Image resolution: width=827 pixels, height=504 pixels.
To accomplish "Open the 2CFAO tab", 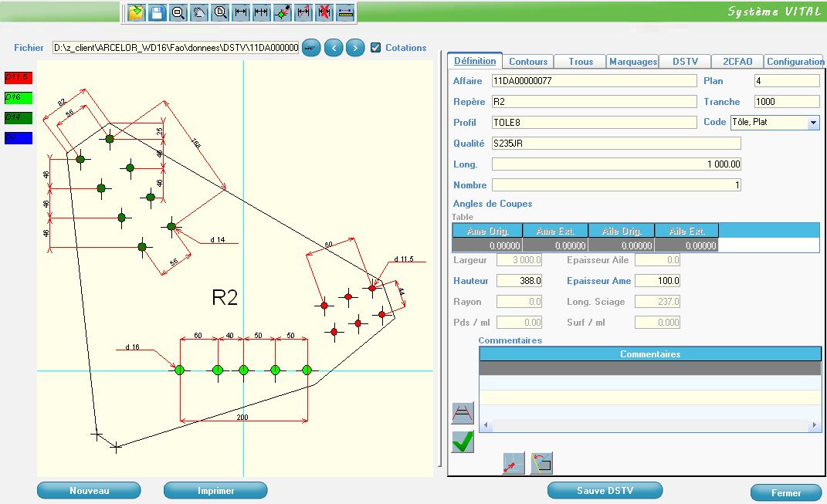I will (x=737, y=62).
